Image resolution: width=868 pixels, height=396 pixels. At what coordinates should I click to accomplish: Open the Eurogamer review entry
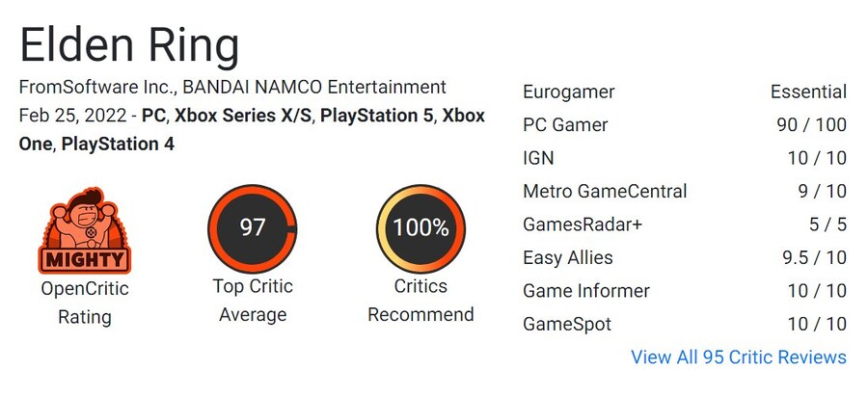(x=684, y=92)
